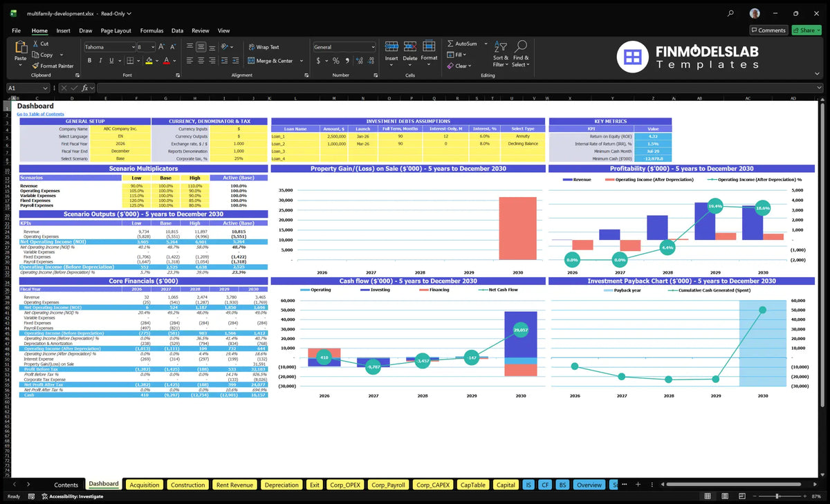Click the Wrap Text button
Screen dimensions: 830x504
tap(264, 47)
